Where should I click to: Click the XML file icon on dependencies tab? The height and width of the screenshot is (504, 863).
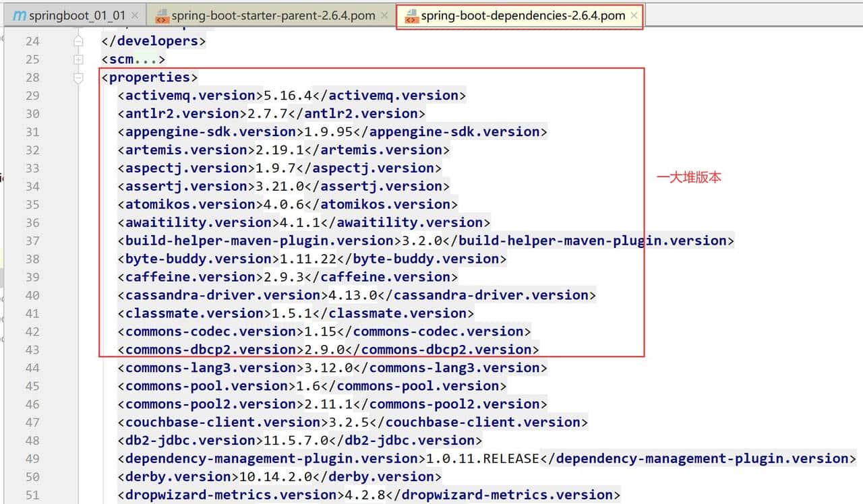click(x=411, y=16)
